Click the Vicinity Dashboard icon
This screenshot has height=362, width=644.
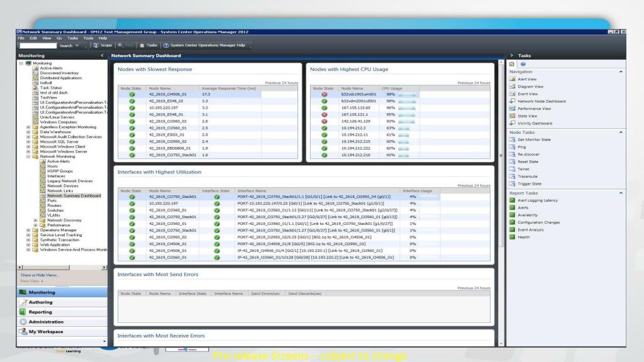[x=512, y=123]
